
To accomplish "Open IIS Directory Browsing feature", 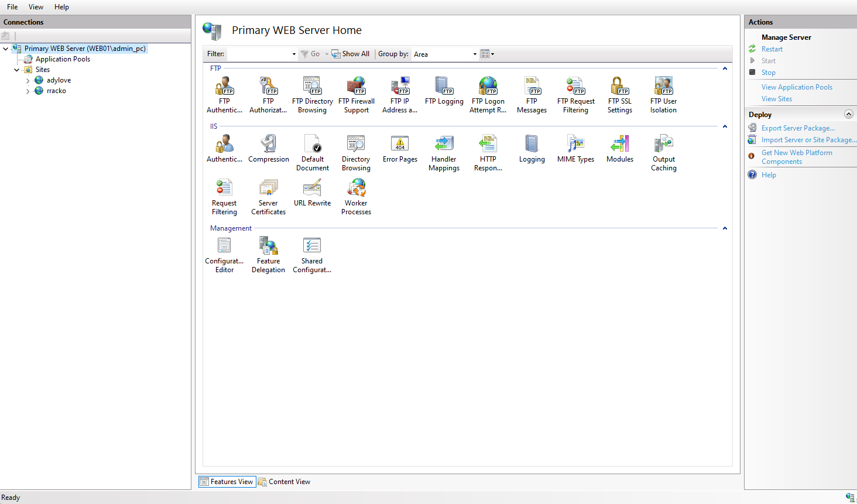I will [x=356, y=153].
